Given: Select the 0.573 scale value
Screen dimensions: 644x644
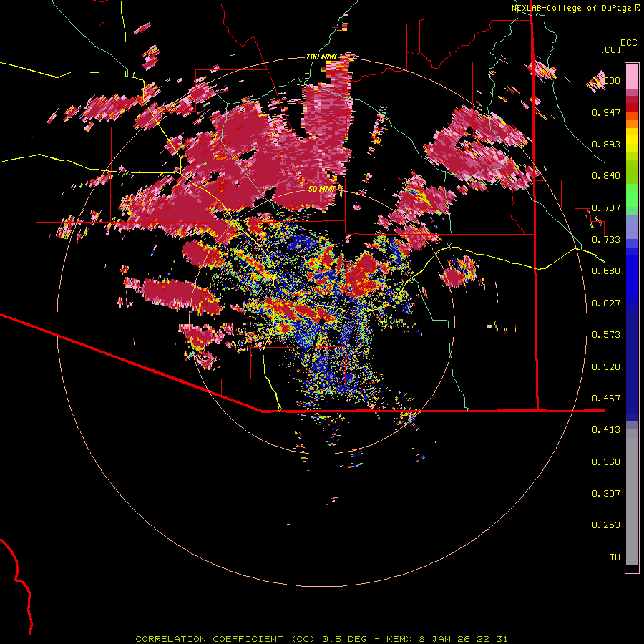Looking at the screenshot, I should pyautogui.click(x=606, y=335).
